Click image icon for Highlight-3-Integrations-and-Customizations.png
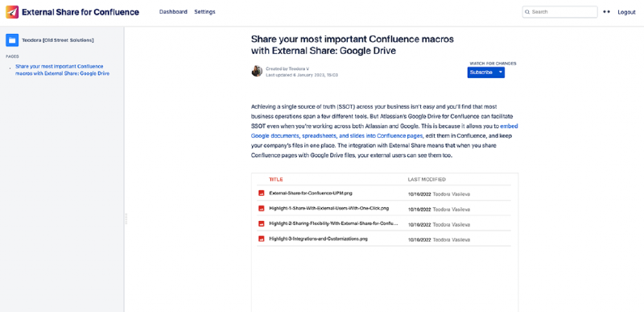Screen dimensions: 644x312 261,239
